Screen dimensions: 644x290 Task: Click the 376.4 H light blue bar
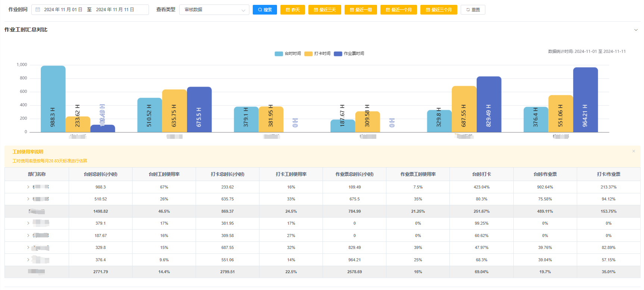(x=536, y=119)
